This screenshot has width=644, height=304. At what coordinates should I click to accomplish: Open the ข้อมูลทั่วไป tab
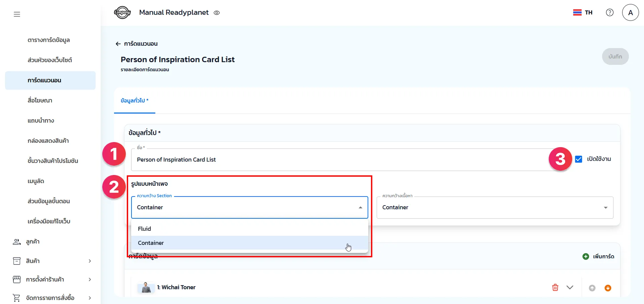(135, 100)
